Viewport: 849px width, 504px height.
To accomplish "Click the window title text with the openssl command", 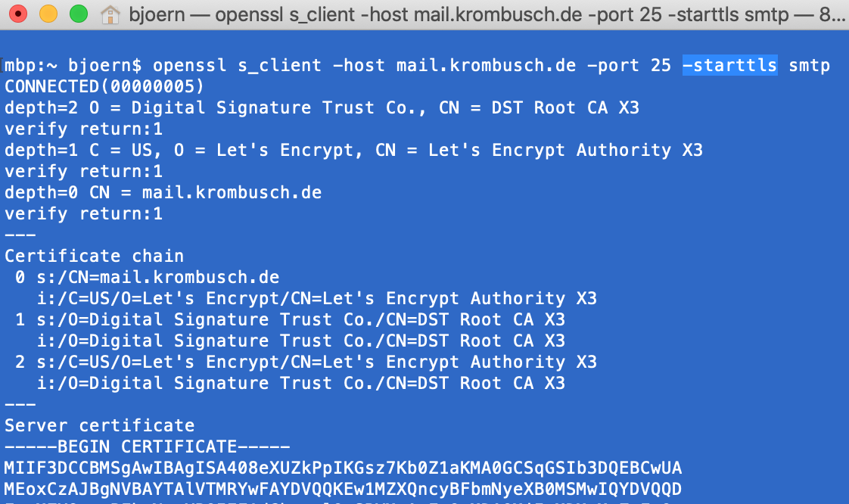I will point(487,14).
